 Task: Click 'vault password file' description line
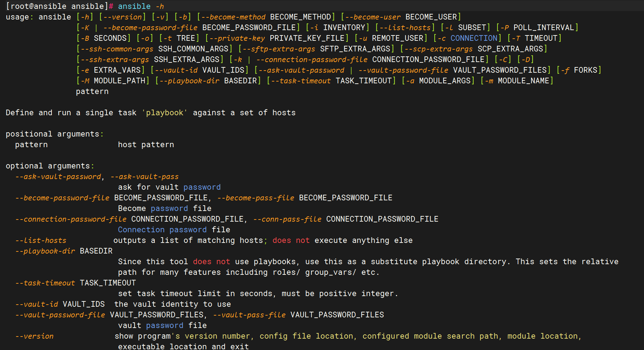coord(162,326)
